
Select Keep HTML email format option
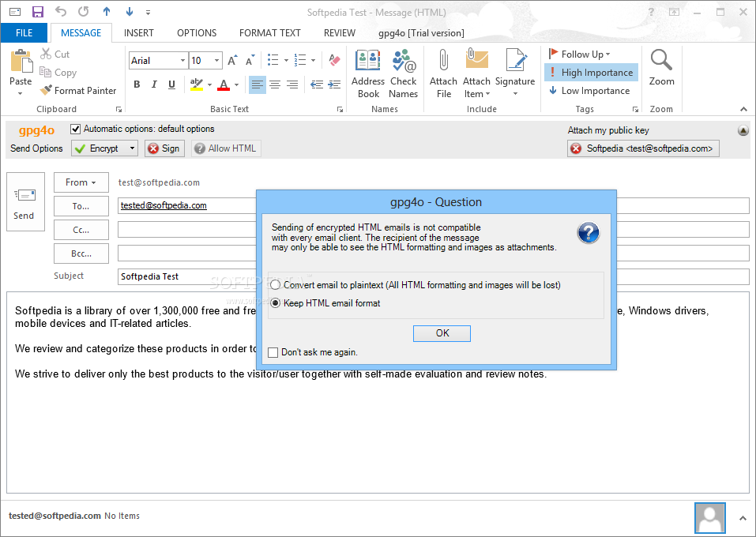[x=275, y=303]
